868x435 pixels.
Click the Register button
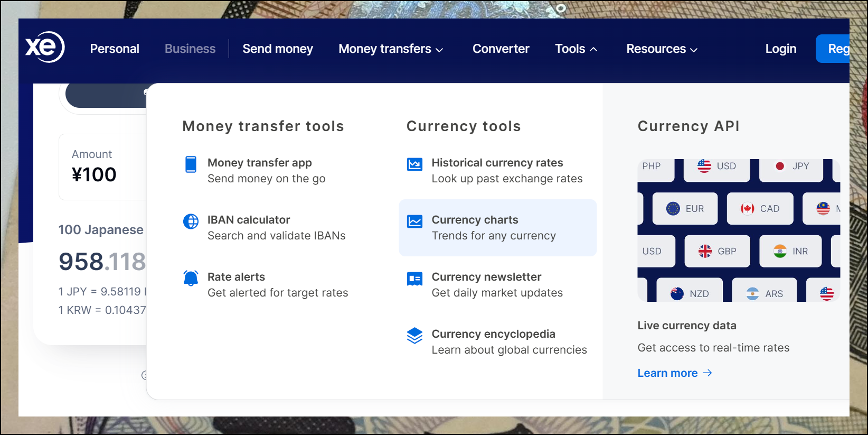(x=833, y=49)
